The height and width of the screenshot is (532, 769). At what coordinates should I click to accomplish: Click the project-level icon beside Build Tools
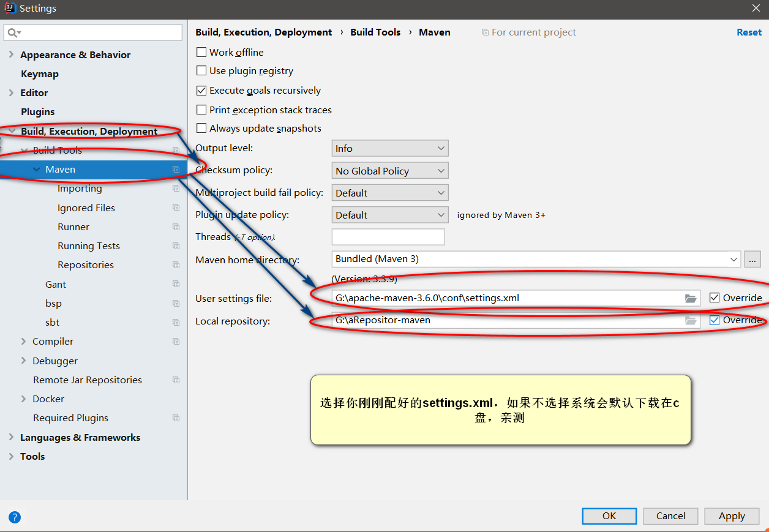(x=176, y=150)
